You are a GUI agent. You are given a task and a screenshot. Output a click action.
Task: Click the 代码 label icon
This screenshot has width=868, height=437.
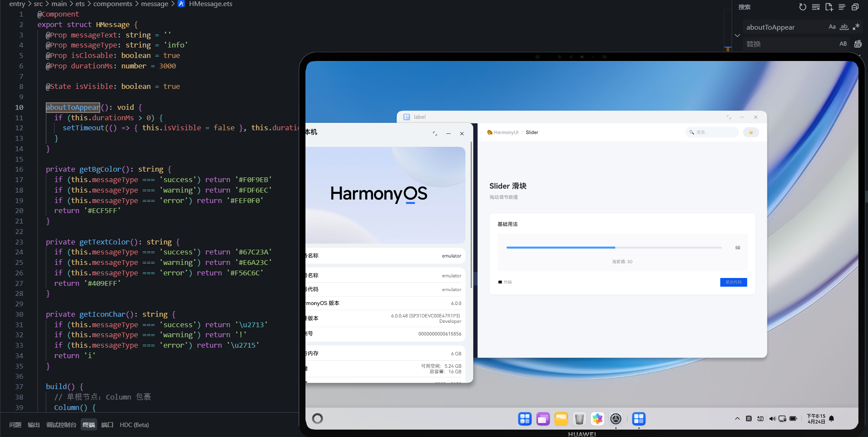coord(500,282)
